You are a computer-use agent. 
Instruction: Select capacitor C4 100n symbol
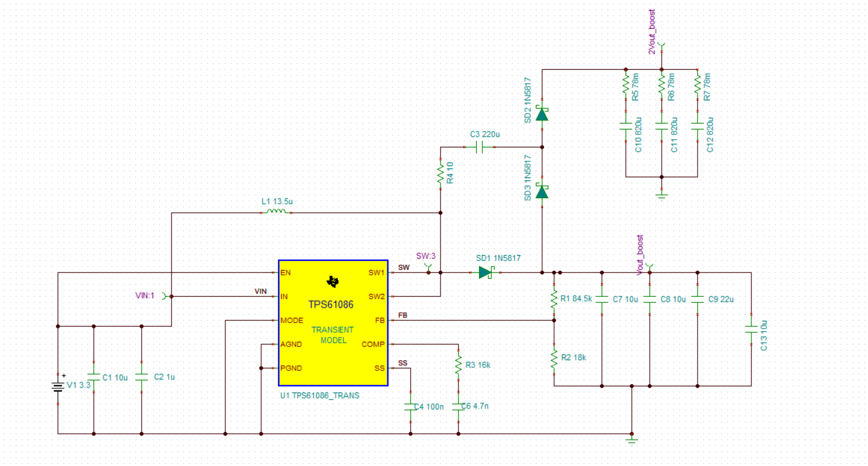[x=411, y=406]
